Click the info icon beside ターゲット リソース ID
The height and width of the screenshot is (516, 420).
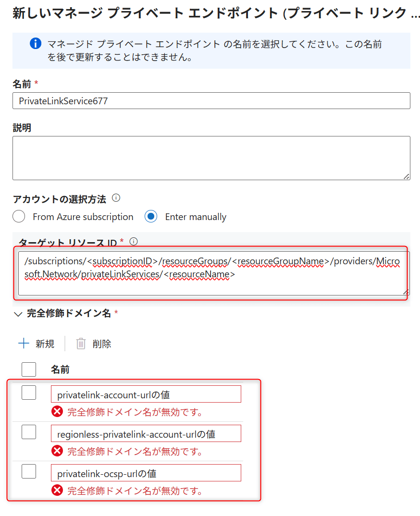tap(133, 242)
